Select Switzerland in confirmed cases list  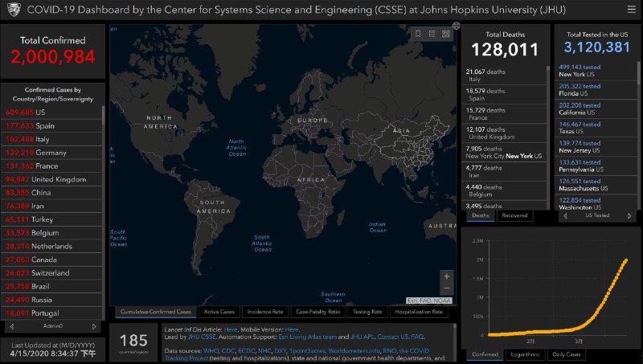51,273
